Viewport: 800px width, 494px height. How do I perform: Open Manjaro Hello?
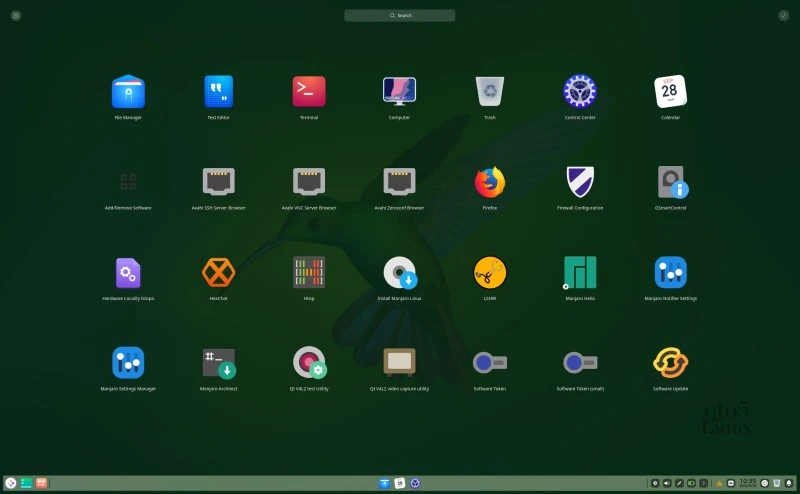(580, 273)
